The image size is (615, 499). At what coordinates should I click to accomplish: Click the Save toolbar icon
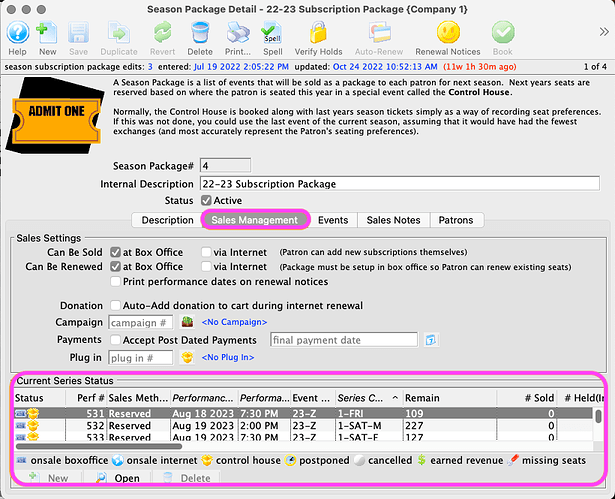point(78,32)
